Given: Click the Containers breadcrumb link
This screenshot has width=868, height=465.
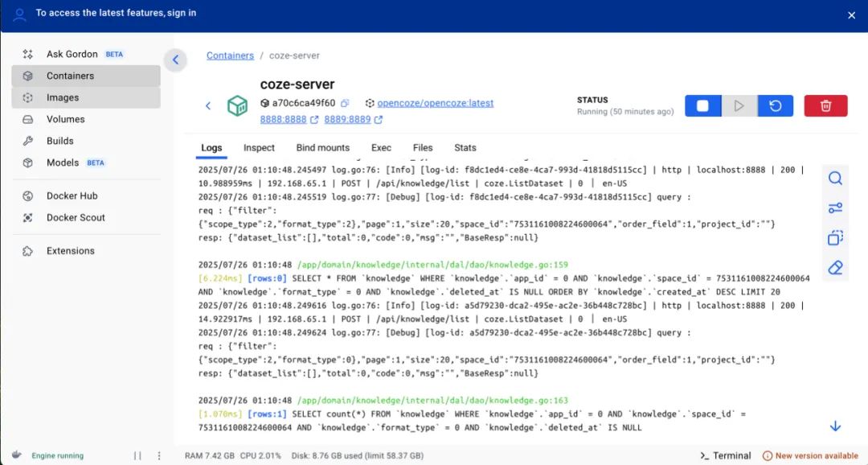Looking at the screenshot, I should [231, 56].
